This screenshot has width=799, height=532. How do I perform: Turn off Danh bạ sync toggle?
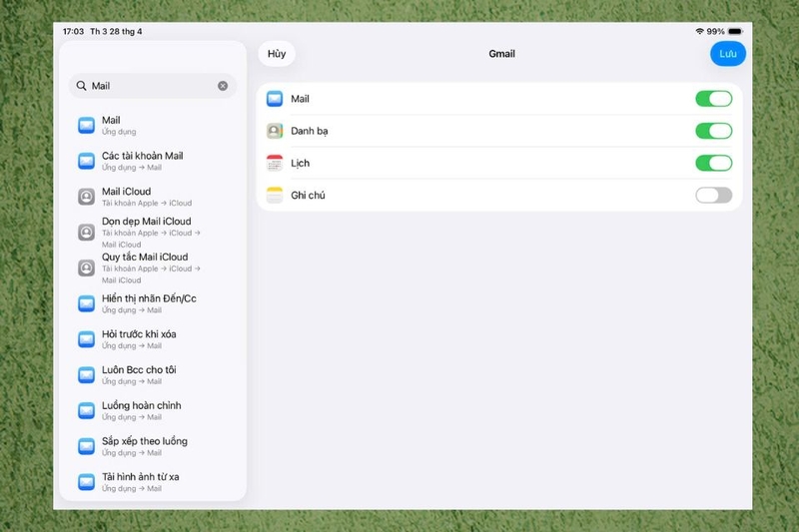[713, 131]
